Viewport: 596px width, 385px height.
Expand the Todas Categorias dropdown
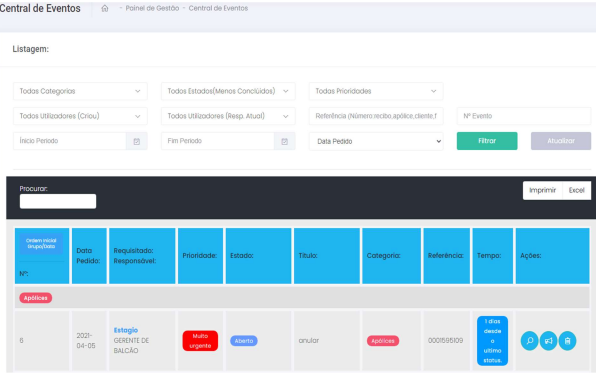pos(80,91)
